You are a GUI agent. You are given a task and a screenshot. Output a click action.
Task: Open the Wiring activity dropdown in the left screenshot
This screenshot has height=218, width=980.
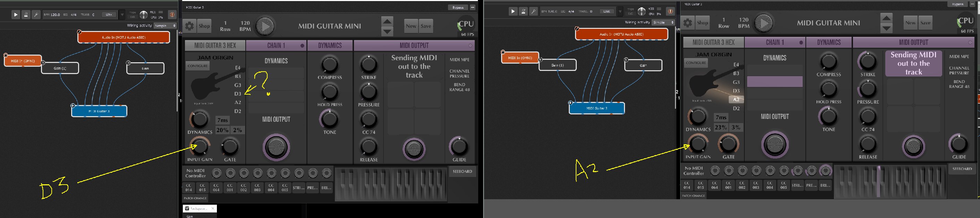pyautogui.click(x=165, y=25)
